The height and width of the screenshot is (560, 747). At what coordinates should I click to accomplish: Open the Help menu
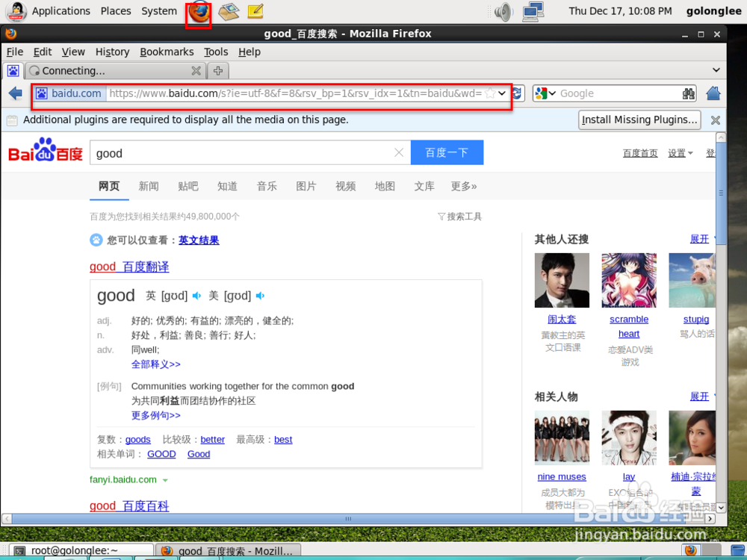(x=249, y=52)
